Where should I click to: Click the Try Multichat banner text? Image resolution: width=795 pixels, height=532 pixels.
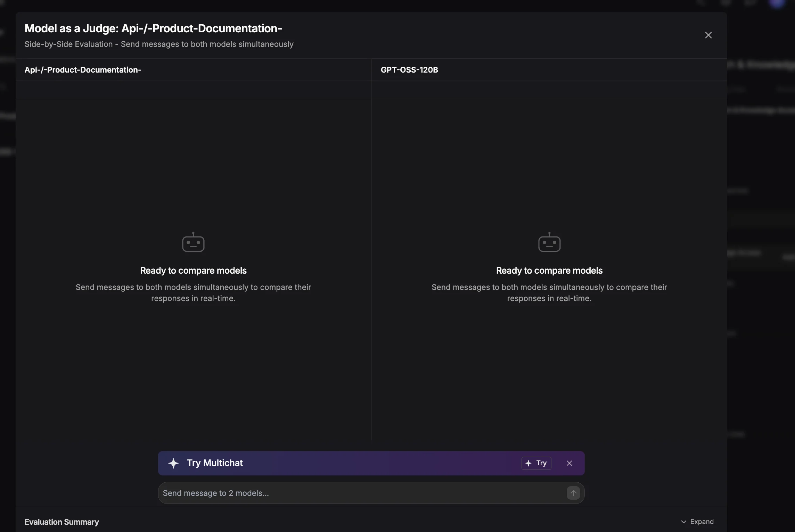click(215, 463)
